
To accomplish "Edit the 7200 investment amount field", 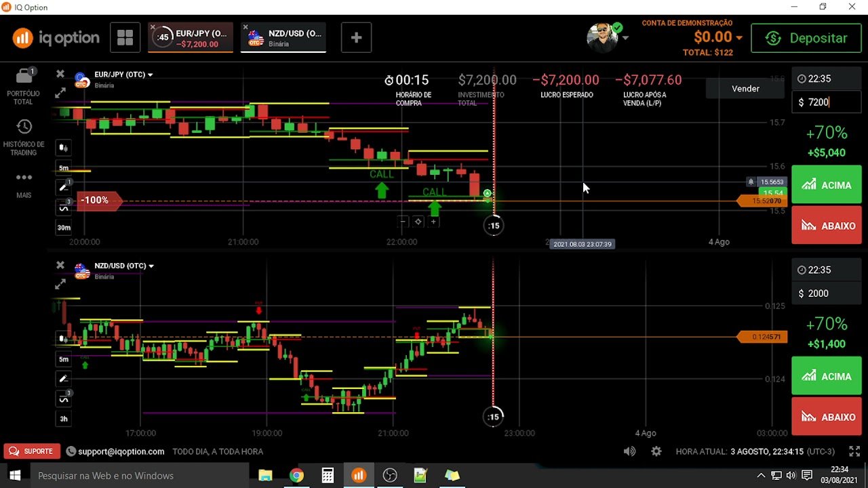I will 827,102.
